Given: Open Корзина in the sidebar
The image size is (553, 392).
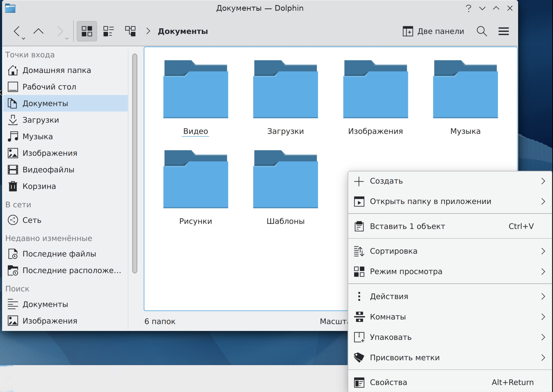Looking at the screenshot, I should (66, 186).
